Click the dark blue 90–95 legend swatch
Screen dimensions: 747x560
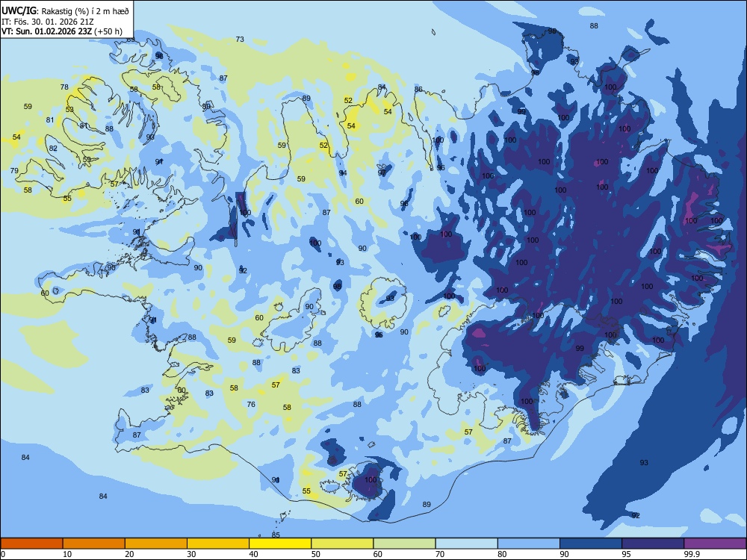click(x=591, y=544)
